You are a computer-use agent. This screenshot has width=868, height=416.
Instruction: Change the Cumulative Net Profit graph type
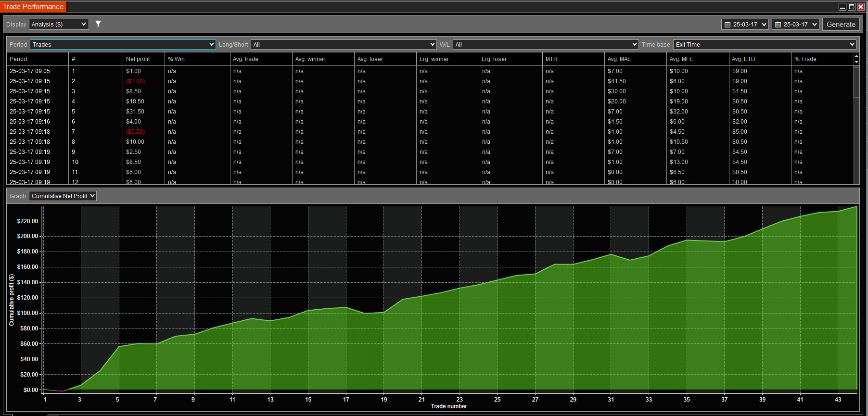(63, 196)
